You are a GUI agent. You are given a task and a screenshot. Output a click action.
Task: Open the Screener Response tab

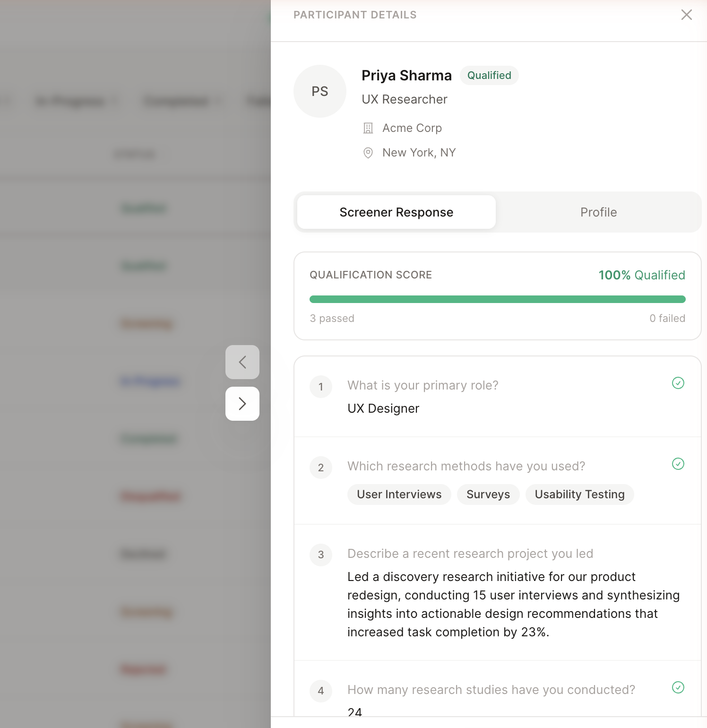(x=396, y=212)
